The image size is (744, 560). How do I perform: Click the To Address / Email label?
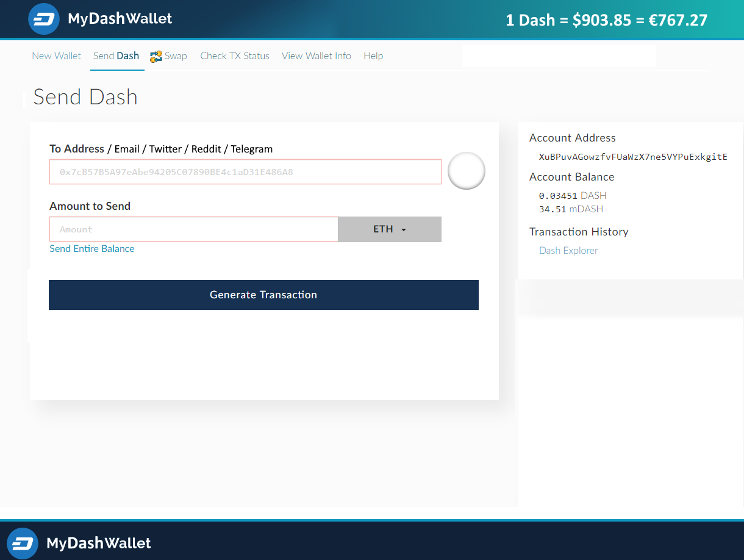pyautogui.click(x=161, y=149)
